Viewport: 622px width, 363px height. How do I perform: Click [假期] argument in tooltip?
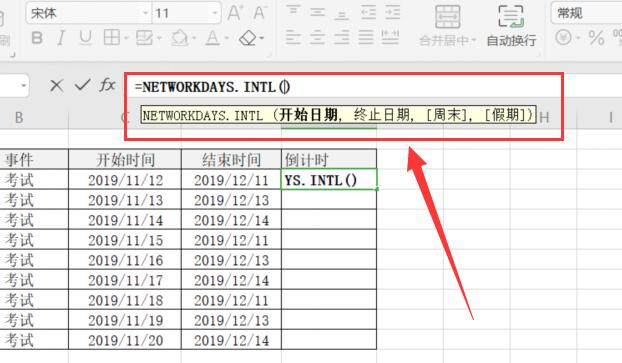coord(506,115)
